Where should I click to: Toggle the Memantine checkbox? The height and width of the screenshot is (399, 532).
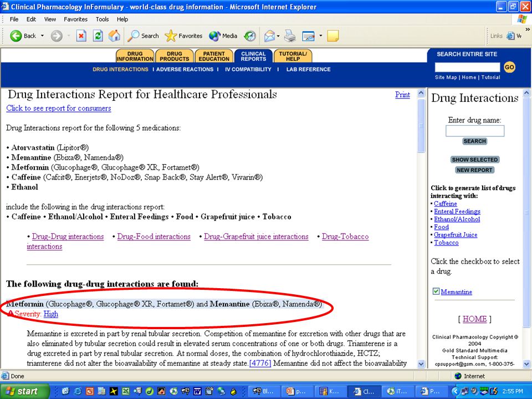[x=436, y=291]
